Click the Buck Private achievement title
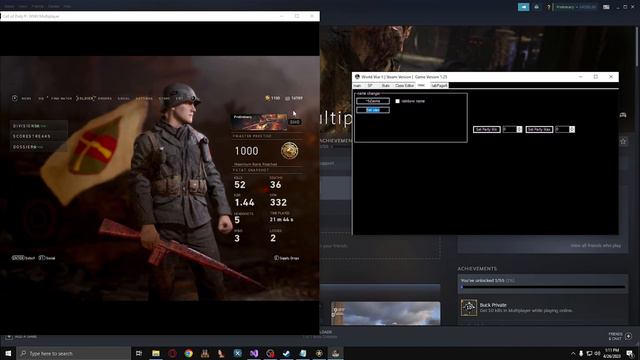This screenshot has height=360, width=640. tap(493, 305)
